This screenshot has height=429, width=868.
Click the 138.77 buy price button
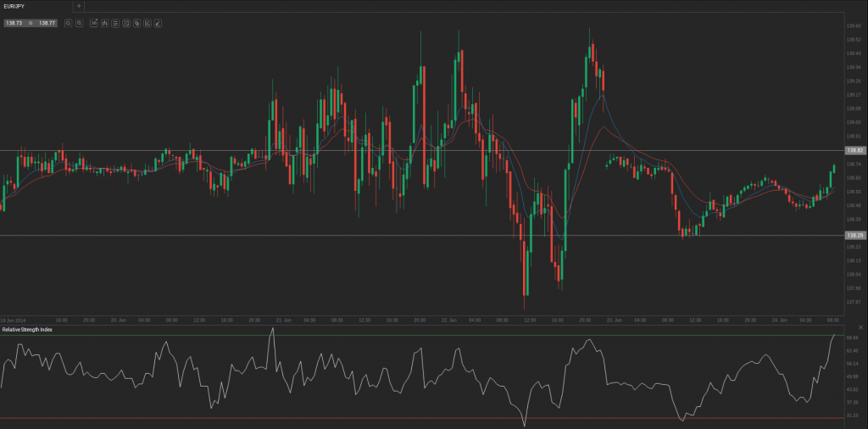pos(47,23)
